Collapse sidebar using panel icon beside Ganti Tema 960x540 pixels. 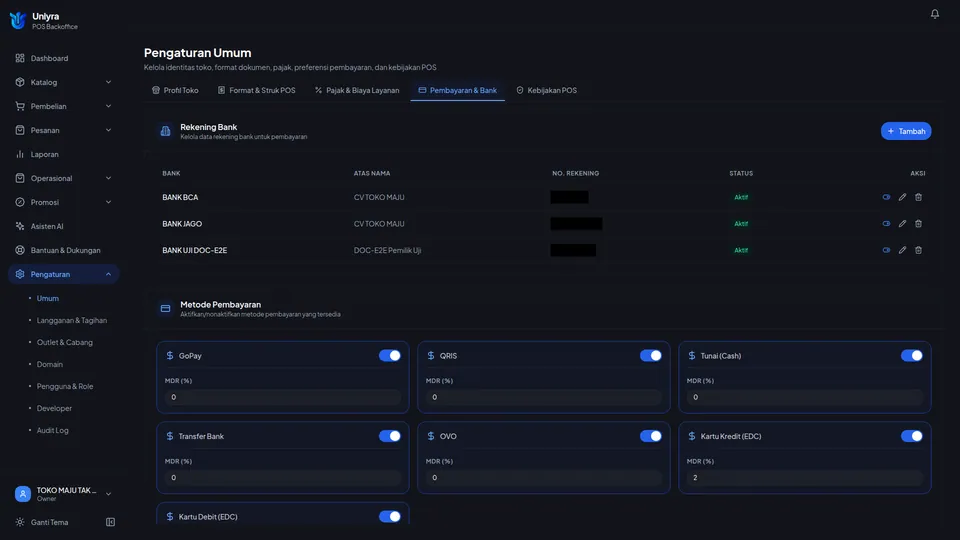click(x=110, y=522)
